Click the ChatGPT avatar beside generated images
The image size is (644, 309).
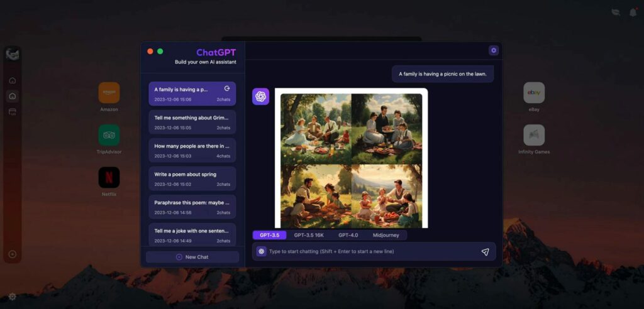(260, 97)
